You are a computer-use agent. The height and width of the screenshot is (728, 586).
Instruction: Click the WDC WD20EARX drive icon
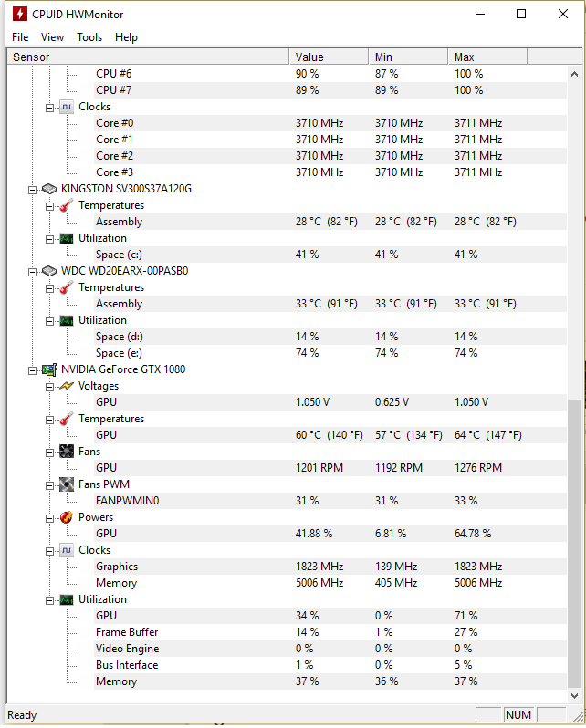(49, 271)
